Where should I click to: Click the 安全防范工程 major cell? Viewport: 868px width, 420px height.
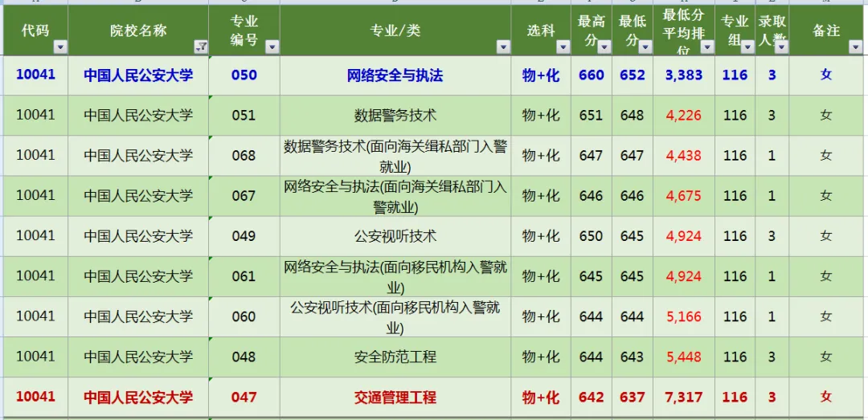click(x=395, y=357)
